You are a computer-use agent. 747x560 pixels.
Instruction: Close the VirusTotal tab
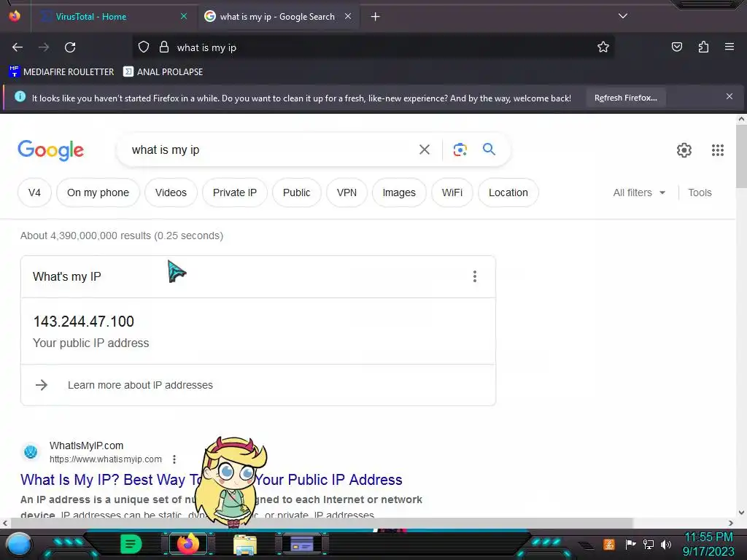pos(184,16)
